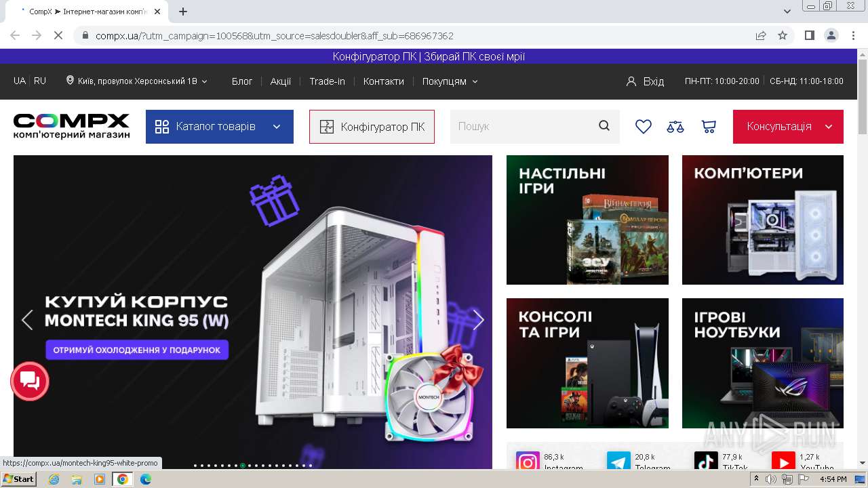This screenshot has height=488, width=868.
Task: Open the Настільні ігри category tile
Action: click(587, 220)
